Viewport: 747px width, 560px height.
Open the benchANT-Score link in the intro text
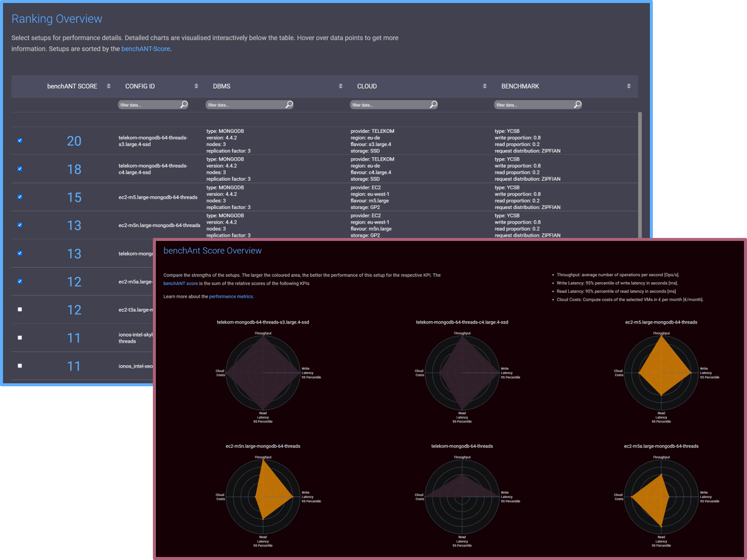(x=145, y=49)
